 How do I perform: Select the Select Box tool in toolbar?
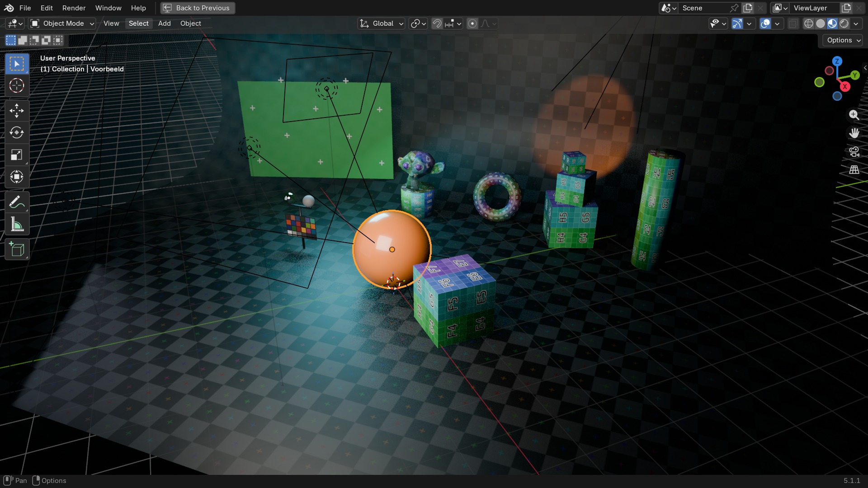click(17, 64)
